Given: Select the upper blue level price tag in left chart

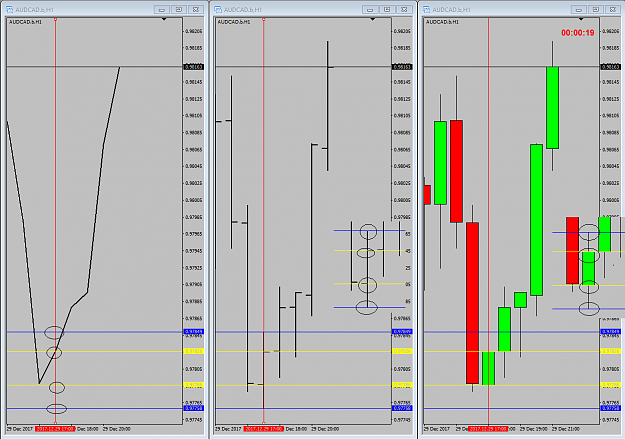Looking at the screenshot, I should (x=194, y=331).
